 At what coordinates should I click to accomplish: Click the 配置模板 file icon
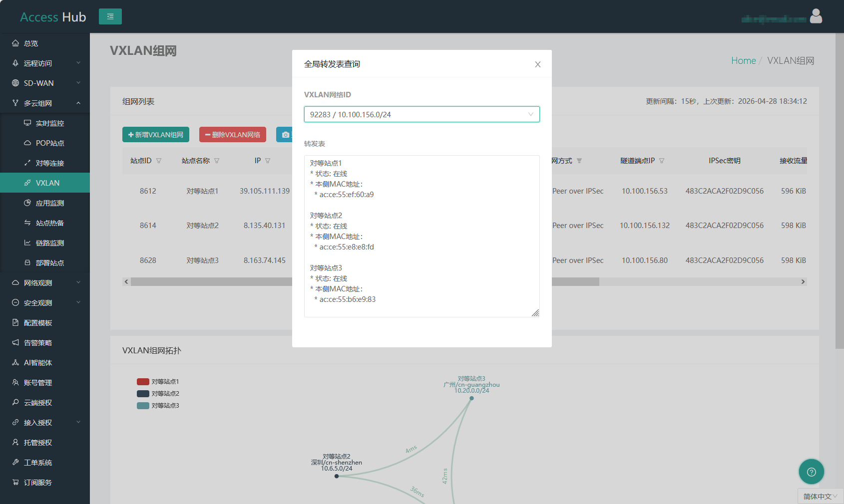[15, 323]
